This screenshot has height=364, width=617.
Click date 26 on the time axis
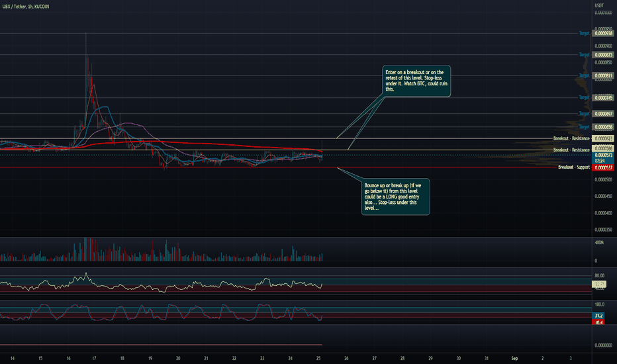pyautogui.click(x=346, y=359)
